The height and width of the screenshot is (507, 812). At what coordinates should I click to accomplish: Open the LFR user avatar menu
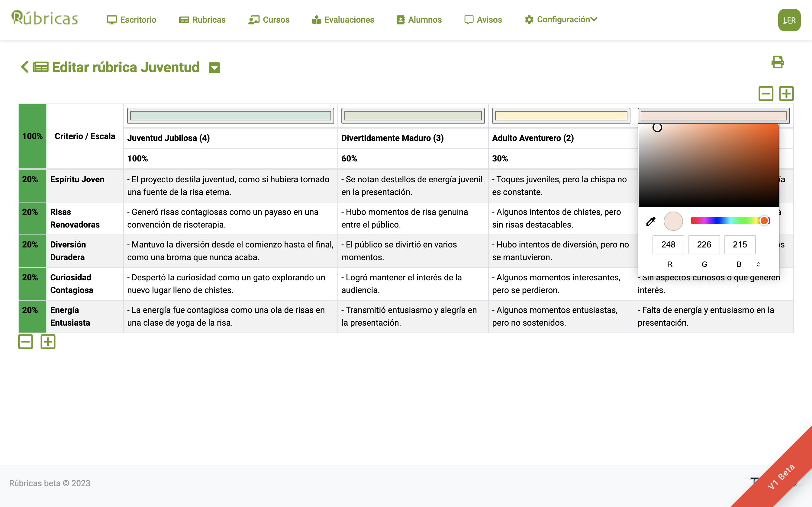tap(789, 20)
